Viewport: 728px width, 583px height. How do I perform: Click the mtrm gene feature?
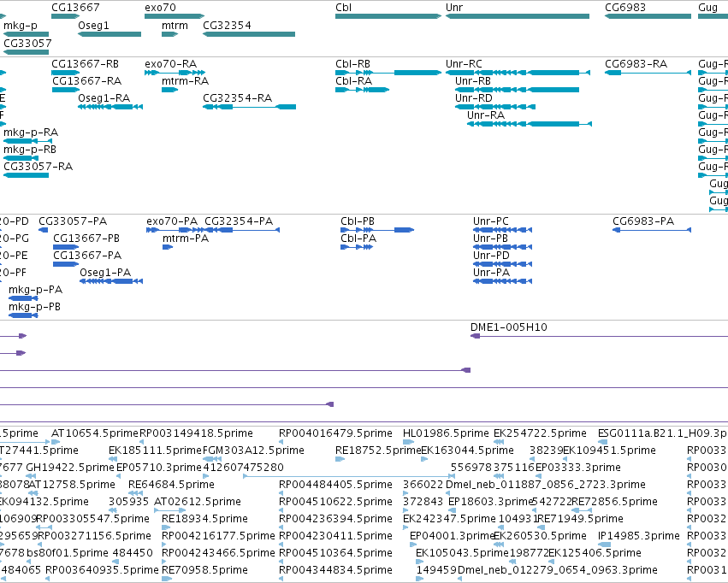click(170, 34)
